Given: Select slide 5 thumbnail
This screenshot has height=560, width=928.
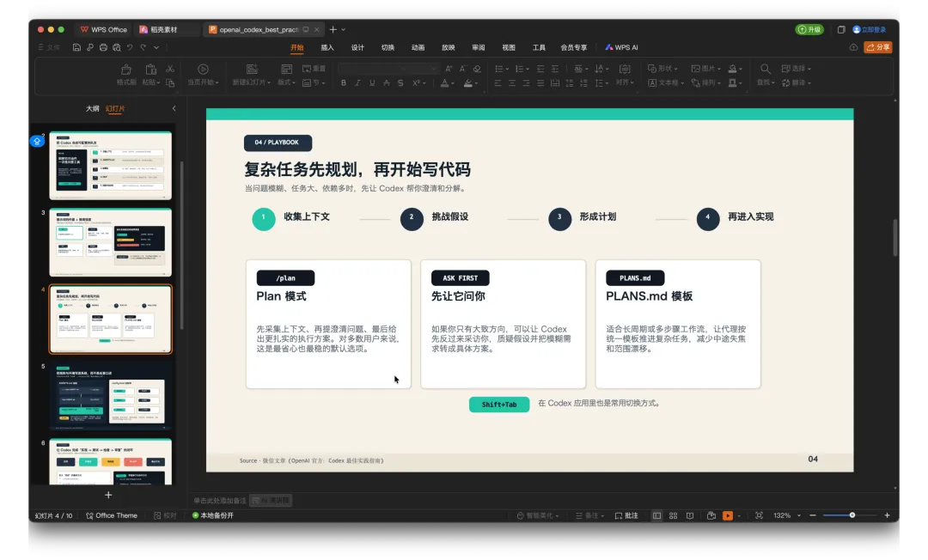Looking at the screenshot, I should [x=111, y=396].
